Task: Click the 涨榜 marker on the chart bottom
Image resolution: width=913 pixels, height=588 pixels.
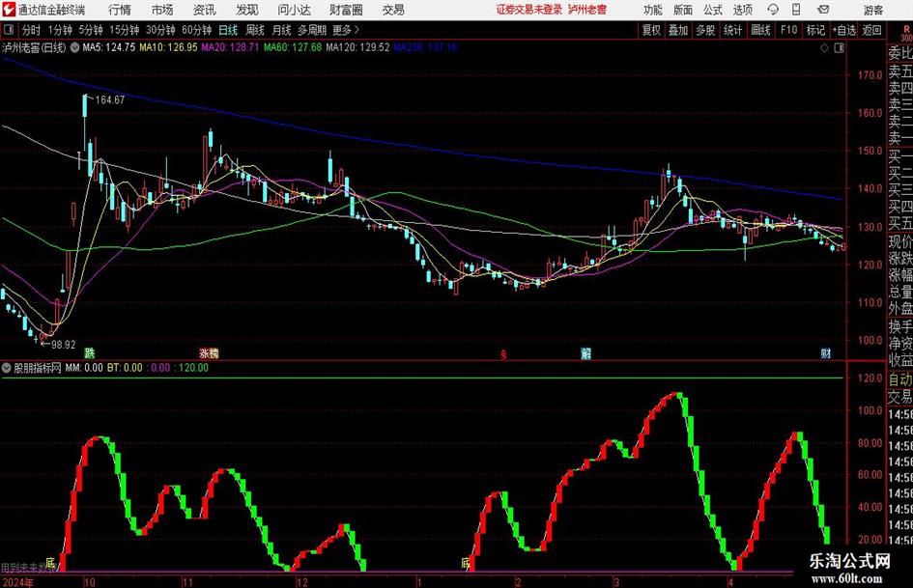Action: (209, 352)
